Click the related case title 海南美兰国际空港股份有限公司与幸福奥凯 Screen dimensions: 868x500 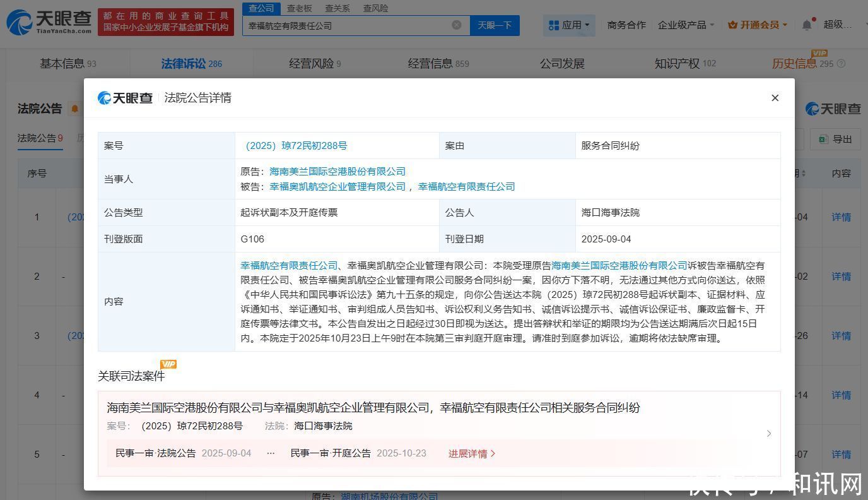pos(373,408)
